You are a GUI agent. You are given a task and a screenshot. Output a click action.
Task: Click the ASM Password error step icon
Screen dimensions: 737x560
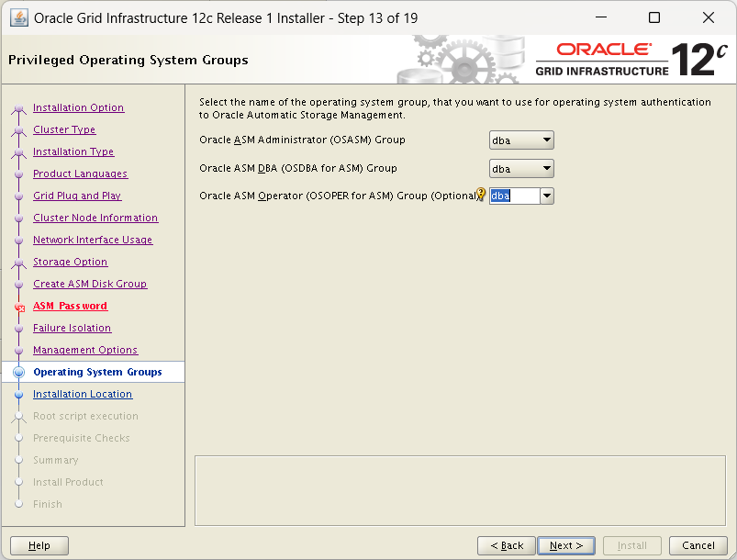pos(19,308)
